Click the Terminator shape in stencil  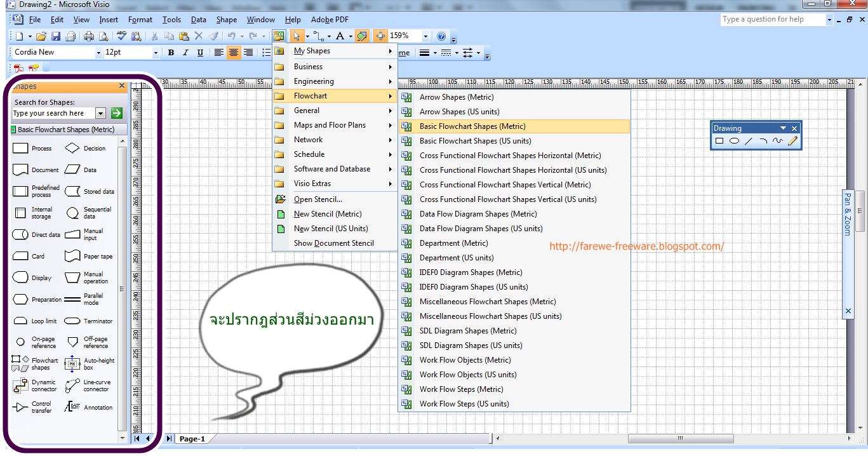[x=89, y=321]
